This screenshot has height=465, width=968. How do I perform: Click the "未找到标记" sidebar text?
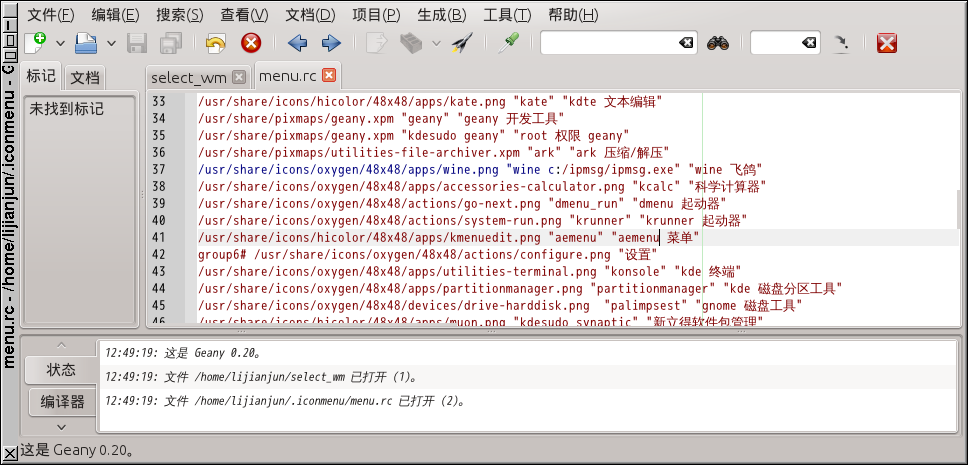point(67,110)
